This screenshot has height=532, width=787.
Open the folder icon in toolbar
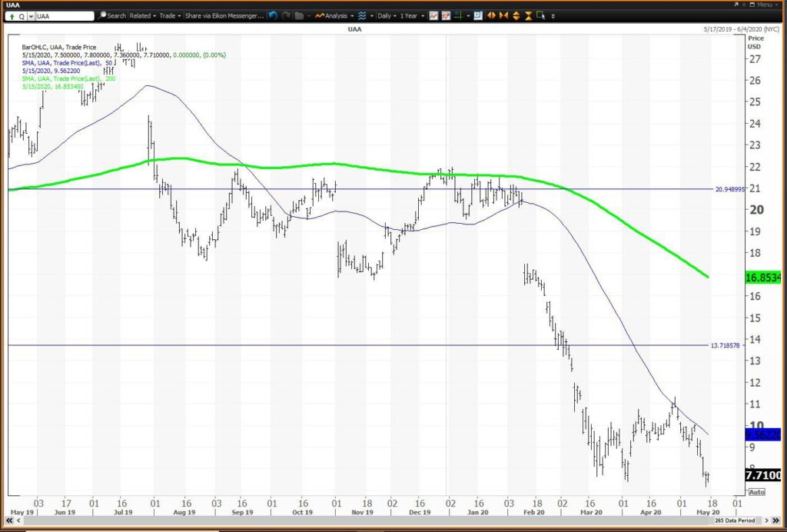(299, 16)
